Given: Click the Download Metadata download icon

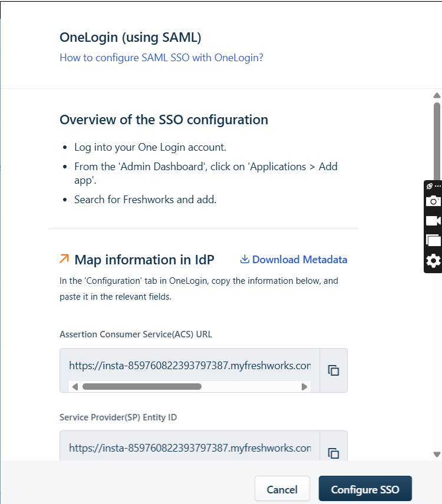Looking at the screenshot, I should 245,259.
